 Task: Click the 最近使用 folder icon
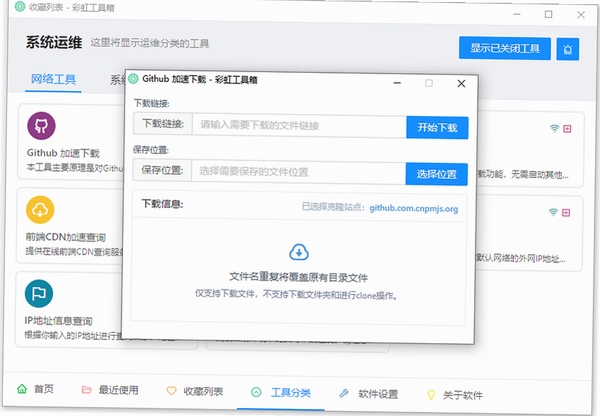coord(87,390)
